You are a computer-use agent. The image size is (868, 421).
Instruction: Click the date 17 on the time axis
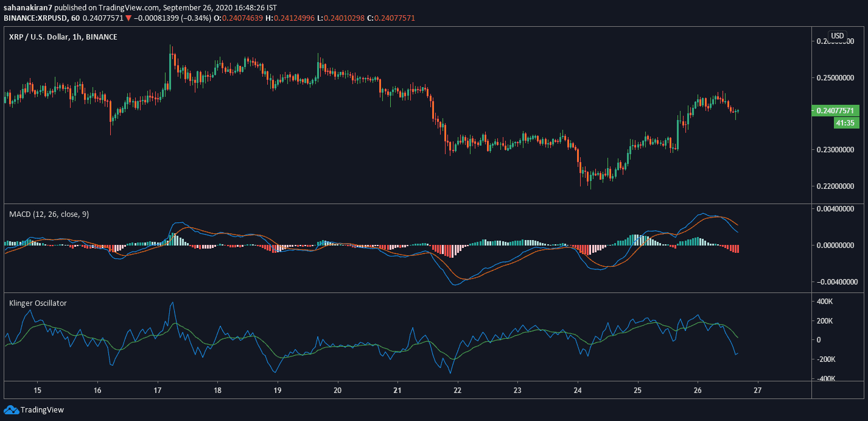(x=157, y=390)
